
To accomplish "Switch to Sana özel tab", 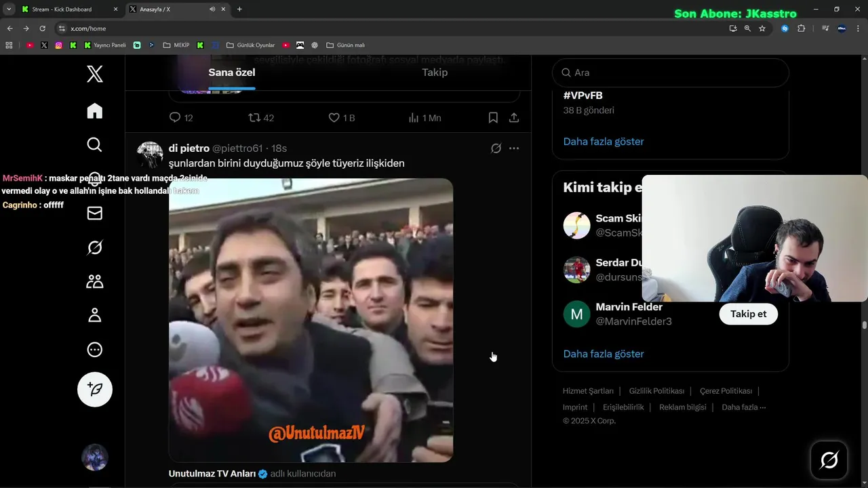I will point(232,73).
